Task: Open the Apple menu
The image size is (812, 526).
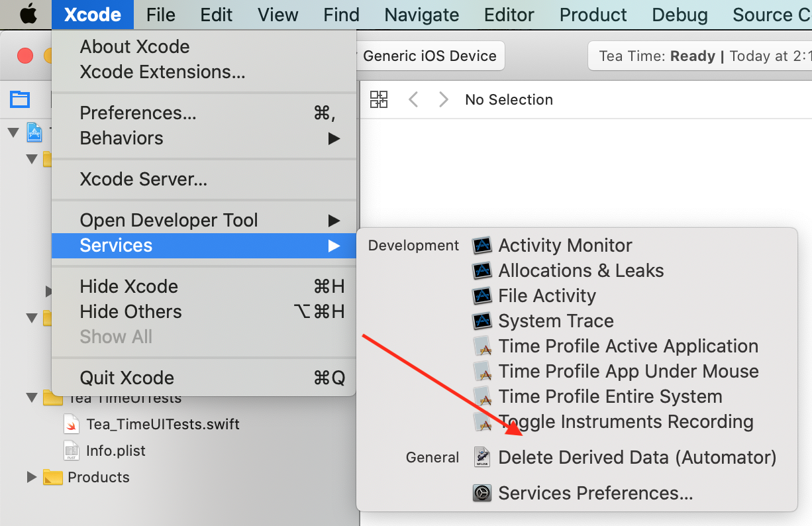Action: pos(28,15)
